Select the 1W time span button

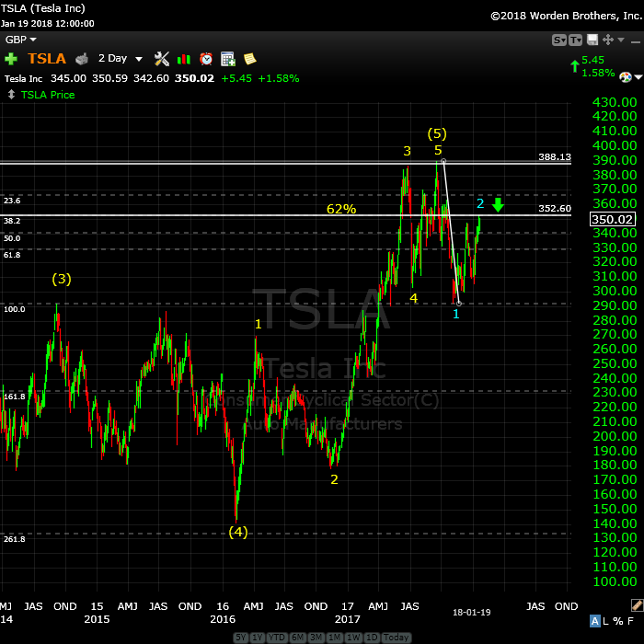point(353,638)
